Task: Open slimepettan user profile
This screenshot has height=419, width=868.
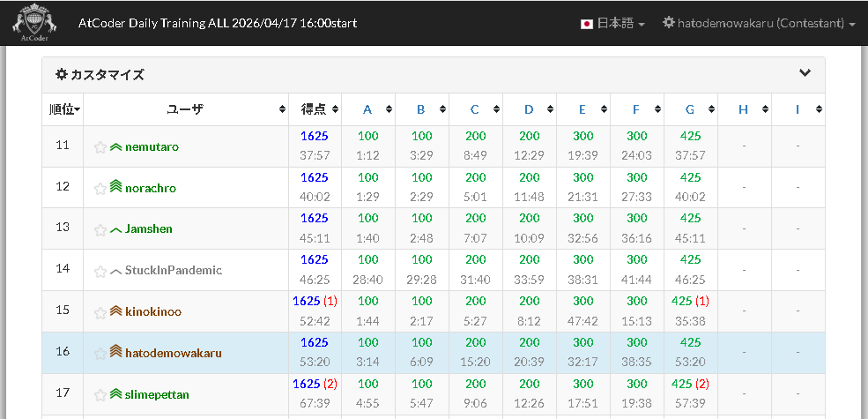Action: [157, 394]
